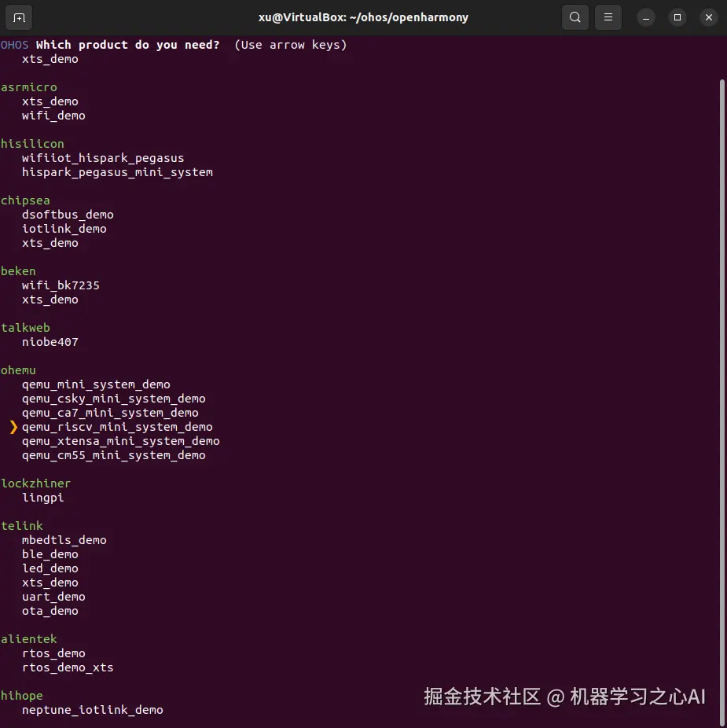Click the yellow selection arrow indicator
The height and width of the screenshot is (728, 727).
click(x=13, y=427)
